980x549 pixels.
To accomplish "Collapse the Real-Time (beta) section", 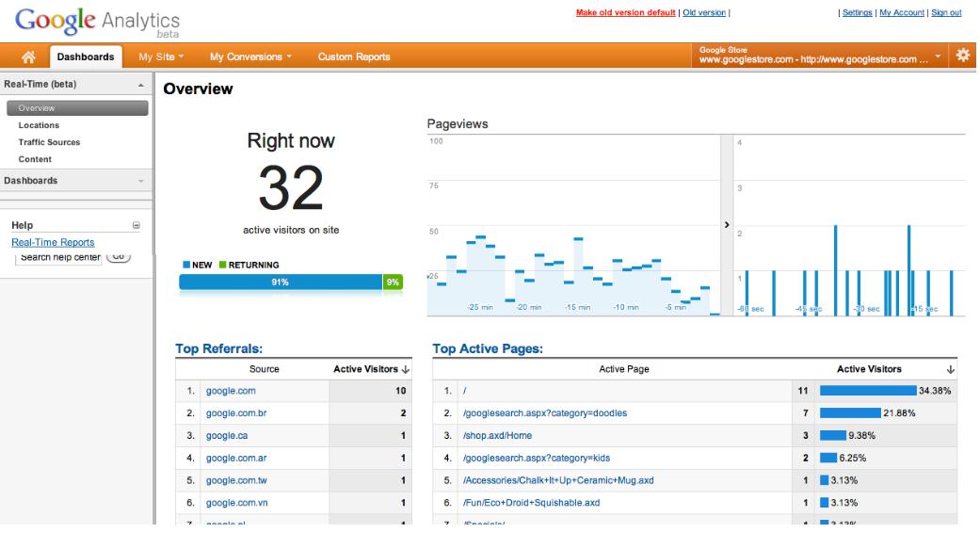I will 141,85.
